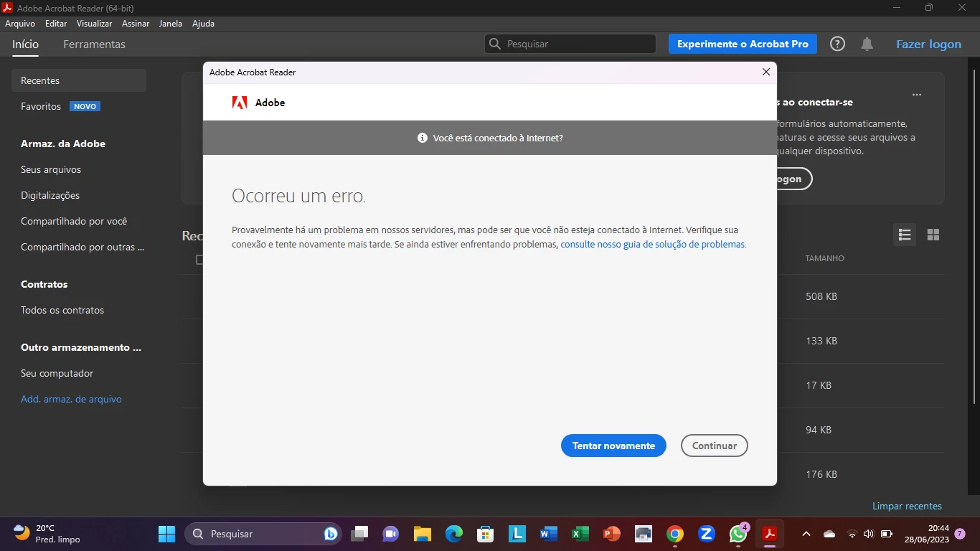The height and width of the screenshot is (551, 980).
Task: Open the Janela menu
Action: click(x=171, y=24)
